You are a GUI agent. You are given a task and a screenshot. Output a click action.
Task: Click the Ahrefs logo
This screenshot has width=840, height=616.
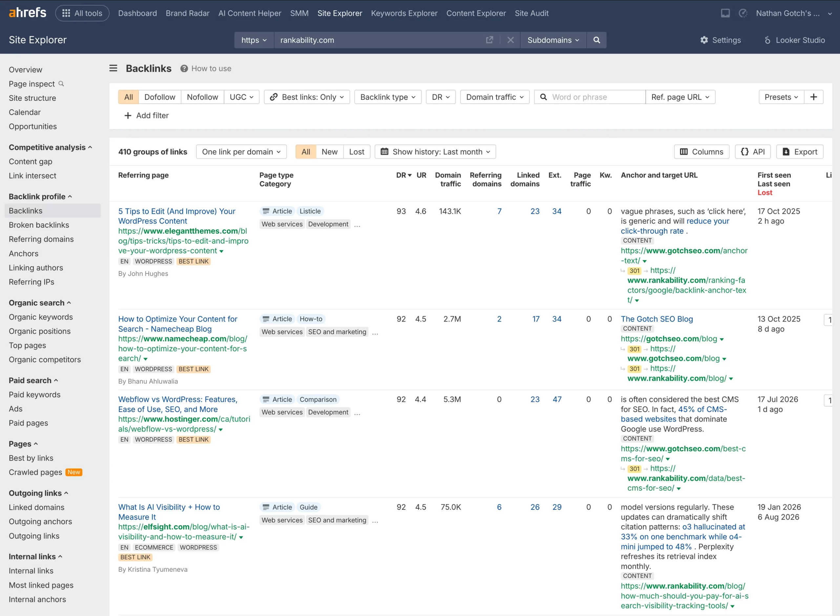click(x=27, y=13)
